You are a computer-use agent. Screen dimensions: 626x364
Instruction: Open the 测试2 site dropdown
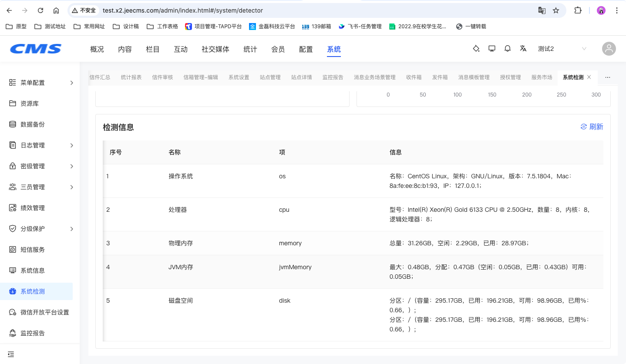pos(562,49)
